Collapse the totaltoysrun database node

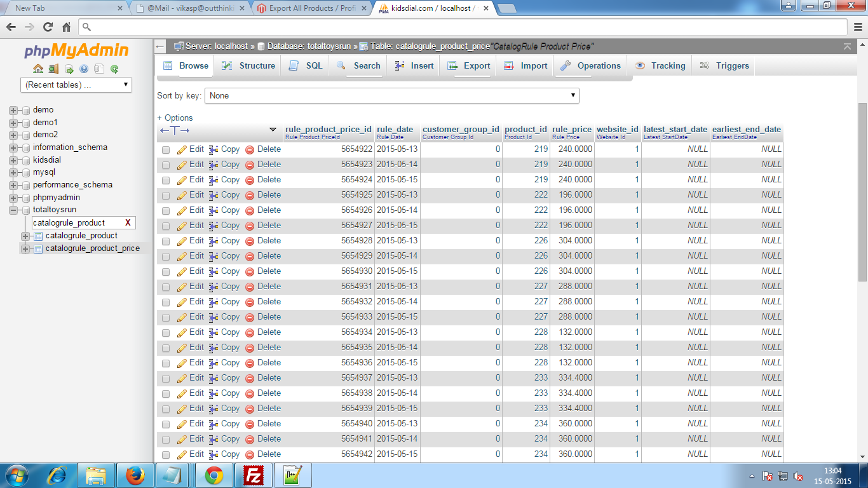coord(13,210)
